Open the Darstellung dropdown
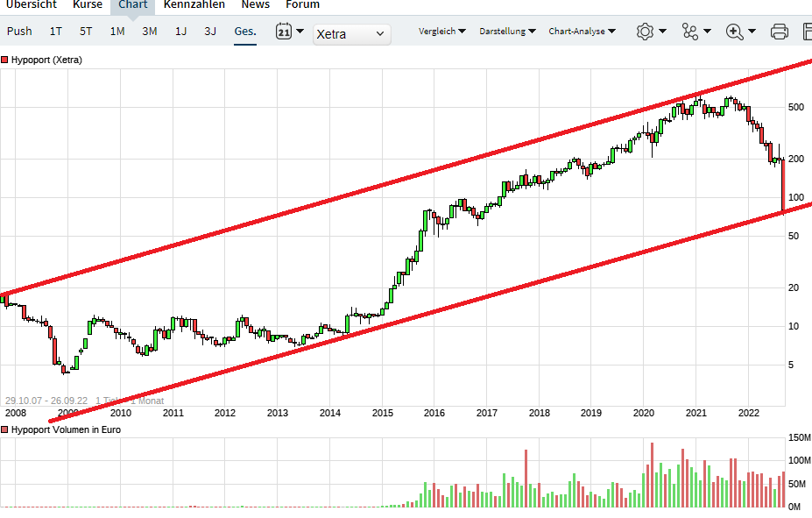The width and height of the screenshot is (812, 518). coord(509,31)
